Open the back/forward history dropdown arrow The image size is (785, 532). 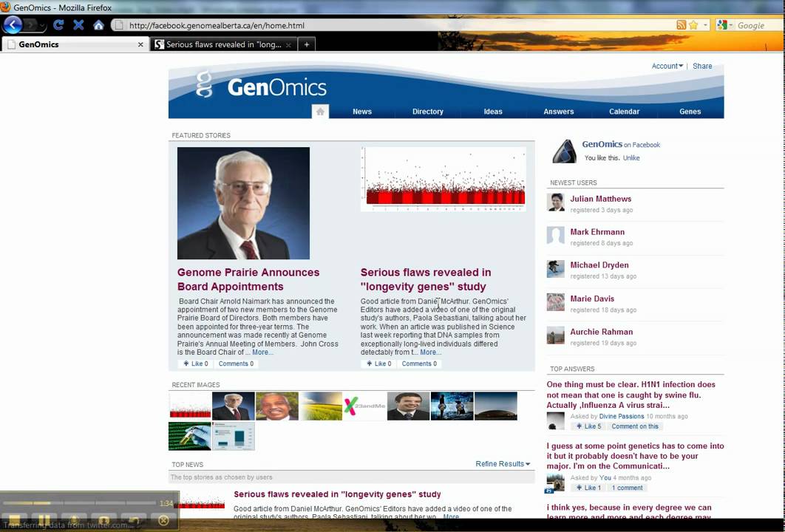(43, 26)
